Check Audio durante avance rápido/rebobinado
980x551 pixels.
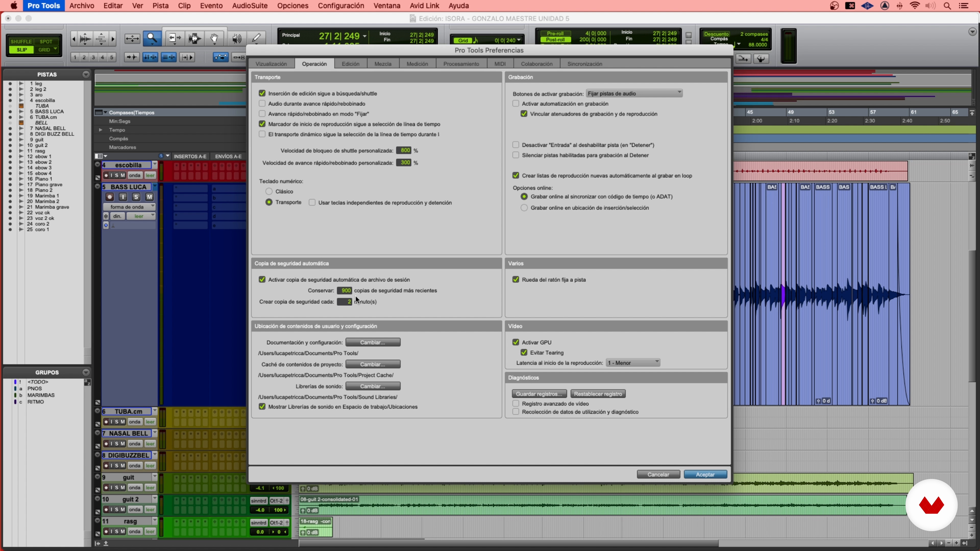pos(262,103)
